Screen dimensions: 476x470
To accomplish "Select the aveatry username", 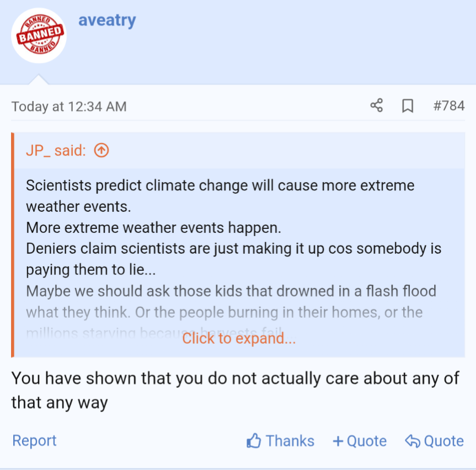I will [107, 20].
